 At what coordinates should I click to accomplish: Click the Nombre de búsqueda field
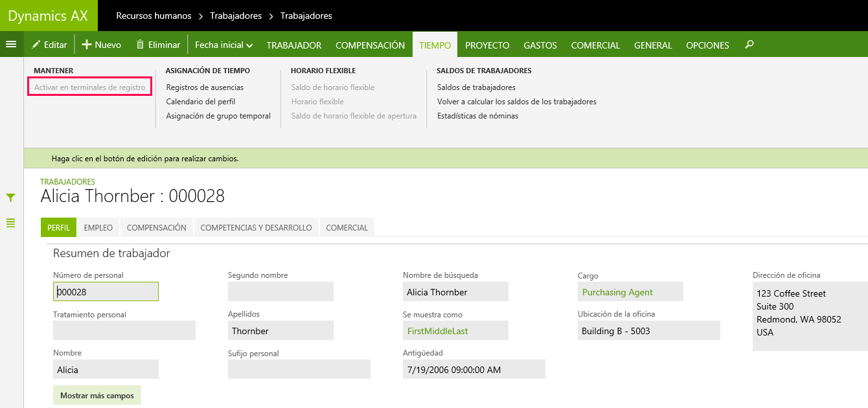455,291
